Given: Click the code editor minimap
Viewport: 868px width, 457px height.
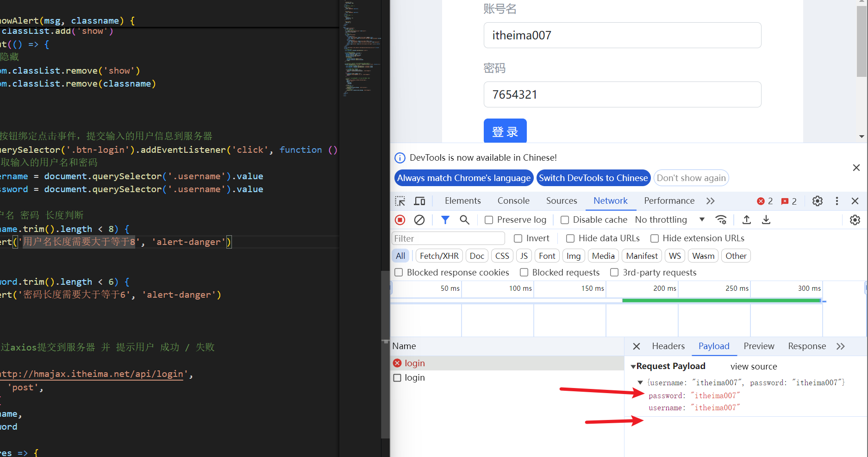Looking at the screenshot, I should [x=361, y=49].
